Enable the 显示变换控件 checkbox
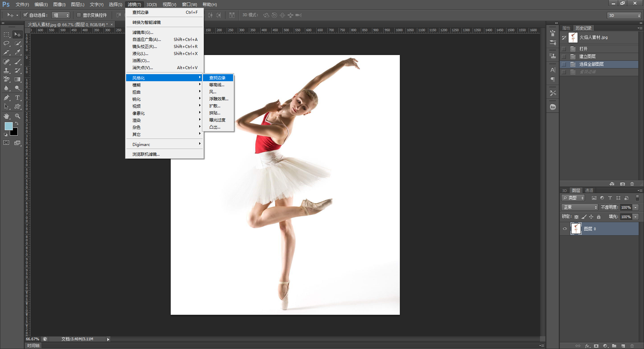Screen dimensions: 644x349 (79, 15)
